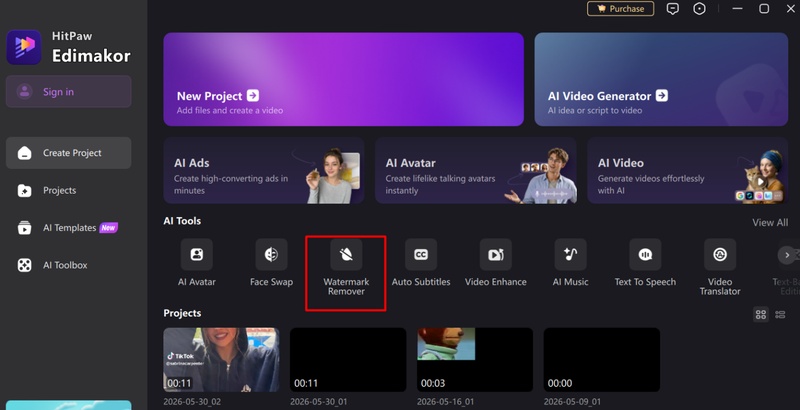800x410 pixels.
Task: Click the Sign in button
Action: (x=68, y=92)
